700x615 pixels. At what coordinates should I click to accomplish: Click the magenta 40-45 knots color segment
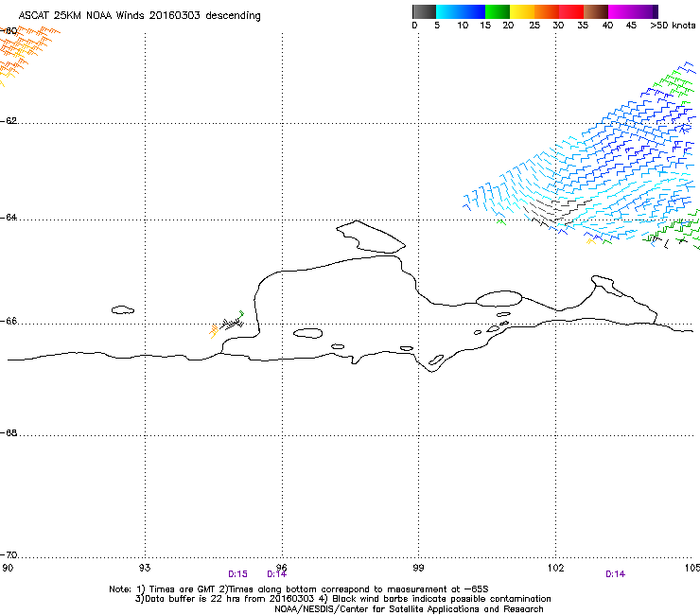point(621,11)
